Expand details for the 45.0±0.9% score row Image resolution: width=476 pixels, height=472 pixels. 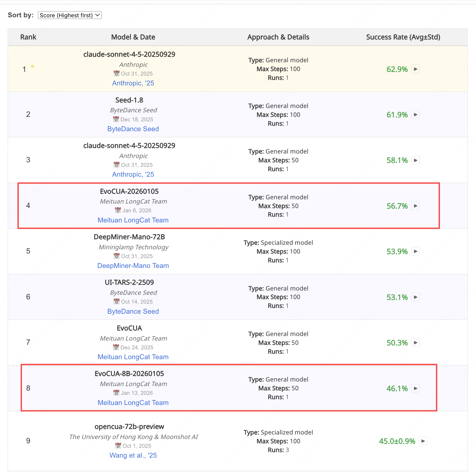[423, 441]
